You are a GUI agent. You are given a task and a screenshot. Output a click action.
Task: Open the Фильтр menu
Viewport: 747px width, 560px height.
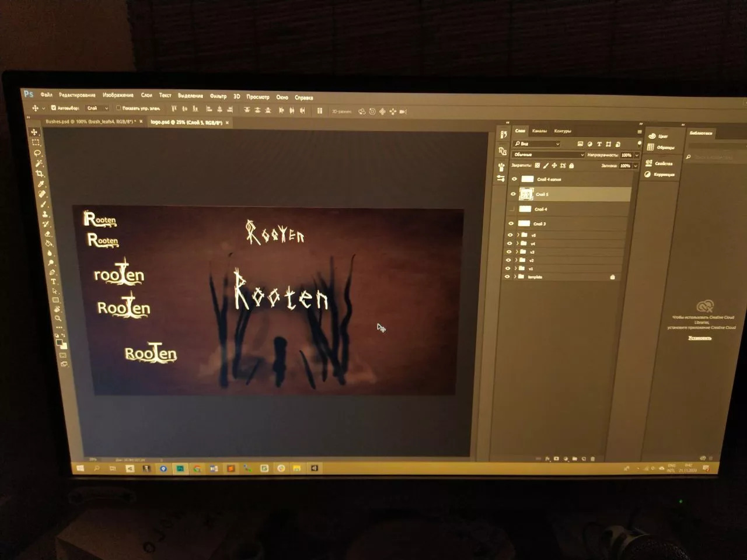coord(218,96)
